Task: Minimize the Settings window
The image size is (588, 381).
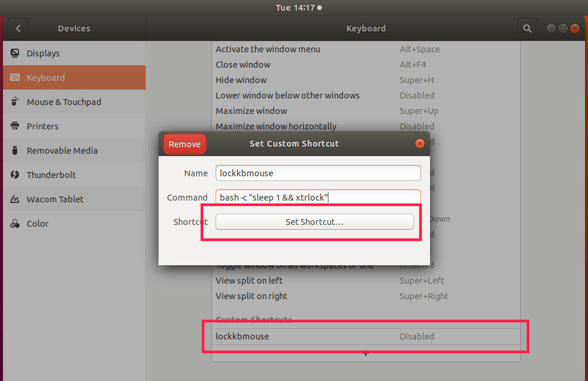Action: tap(551, 28)
